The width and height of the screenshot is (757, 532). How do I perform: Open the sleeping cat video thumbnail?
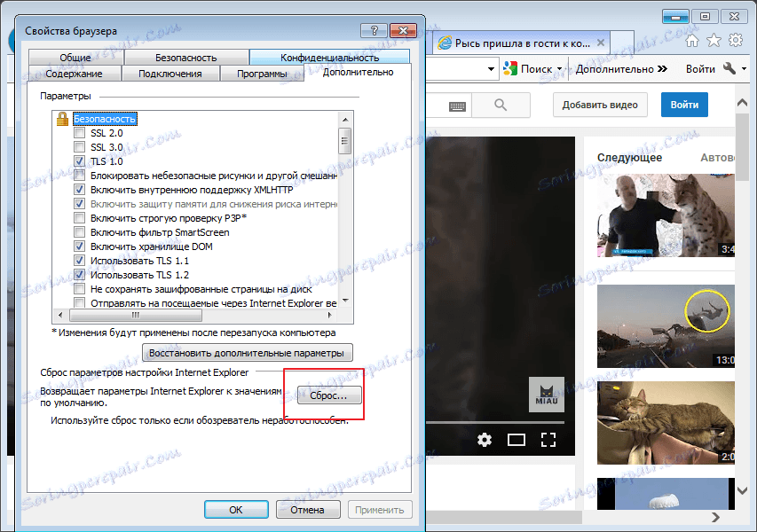[x=666, y=423]
